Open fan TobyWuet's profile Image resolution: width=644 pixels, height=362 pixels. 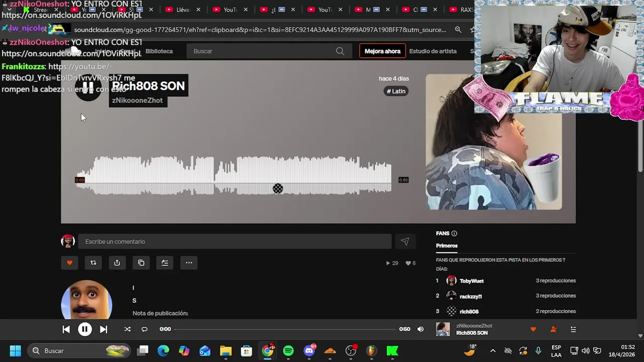click(x=471, y=281)
